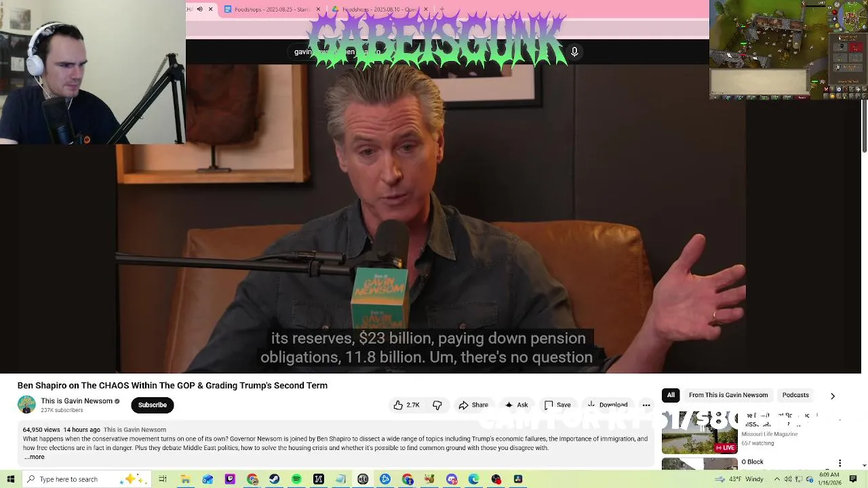
Task: Like the Ben Shapiro video
Action: [406, 405]
